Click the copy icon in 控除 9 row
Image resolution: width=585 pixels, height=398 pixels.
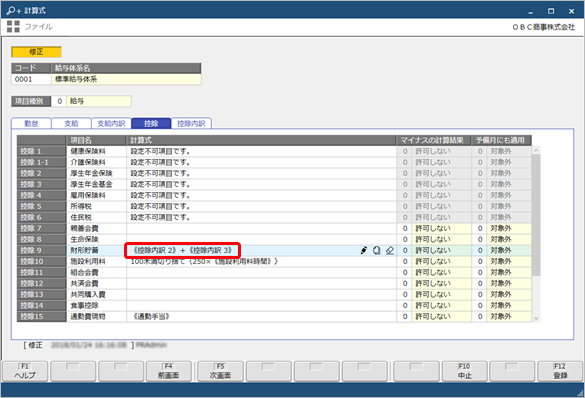coord(377,250)
